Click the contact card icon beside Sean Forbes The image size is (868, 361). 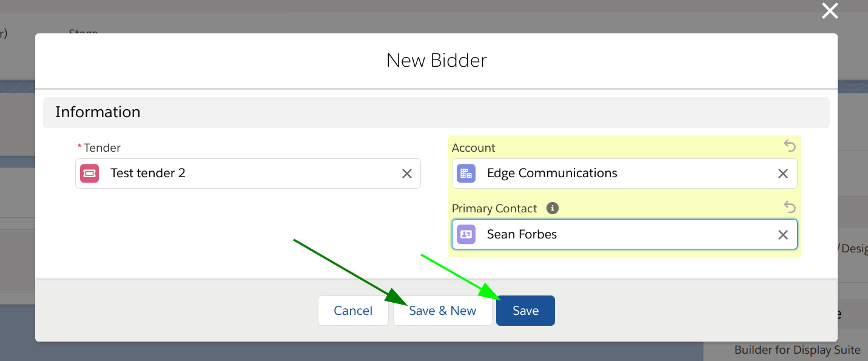(466, 234)
